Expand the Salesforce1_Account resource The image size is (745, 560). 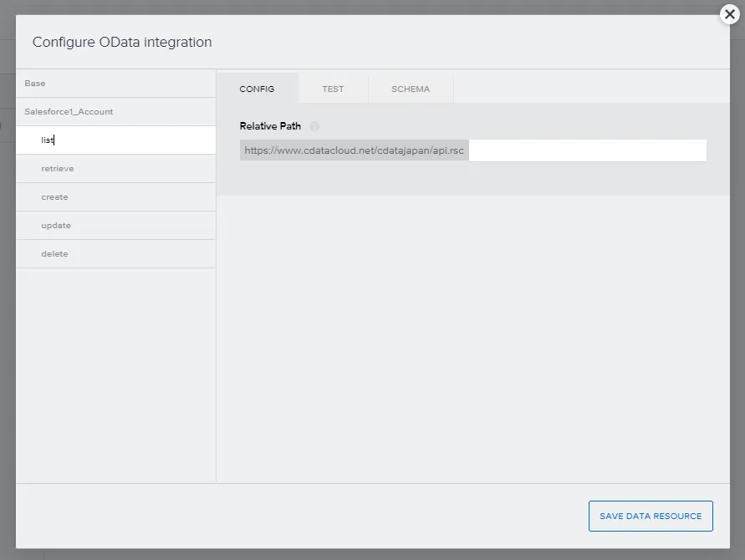[69, 111]
